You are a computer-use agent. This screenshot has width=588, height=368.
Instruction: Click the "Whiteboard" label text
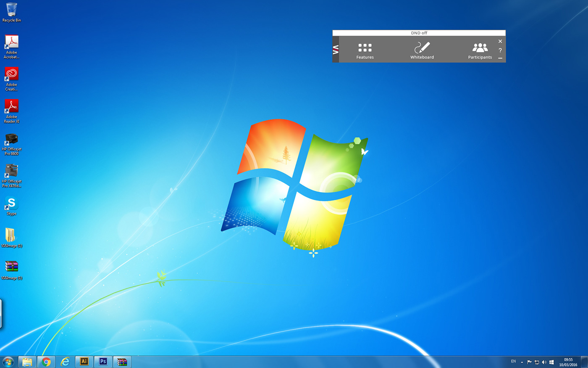422,57
